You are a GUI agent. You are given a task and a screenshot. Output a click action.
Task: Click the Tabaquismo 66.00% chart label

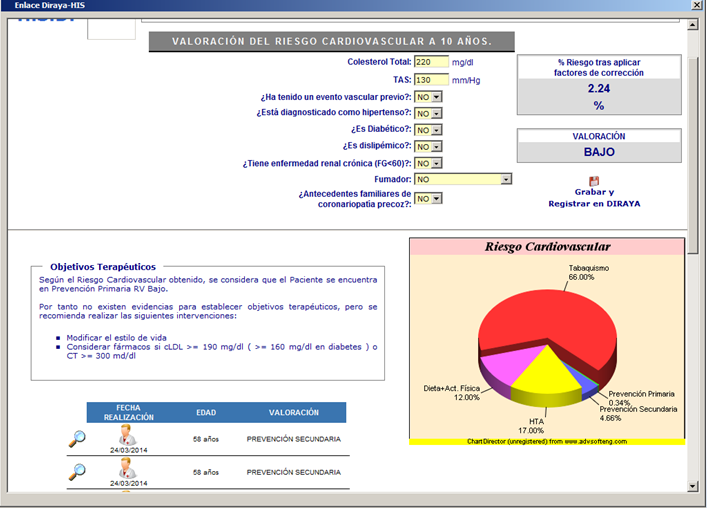588,272
